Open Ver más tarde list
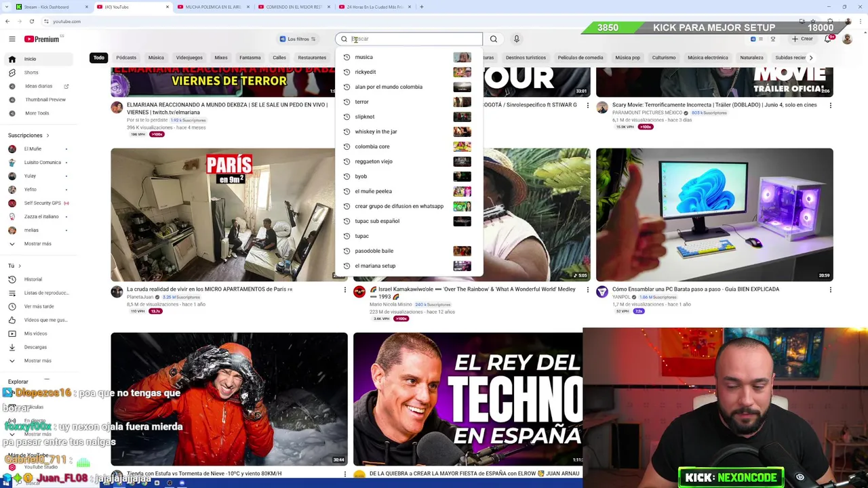Screen dimensions: 868x488 pyautogui.click(x=39, y=306)
